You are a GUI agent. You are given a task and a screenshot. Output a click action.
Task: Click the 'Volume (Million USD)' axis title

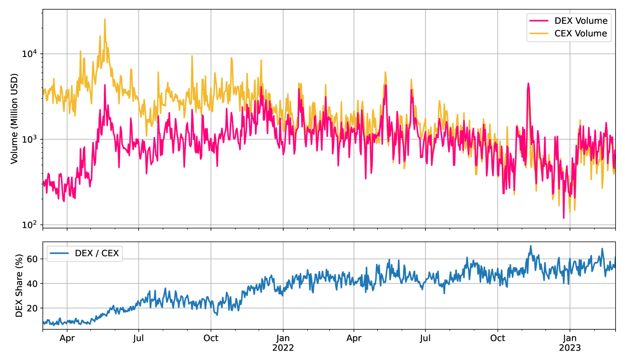(x=14, y=119)
